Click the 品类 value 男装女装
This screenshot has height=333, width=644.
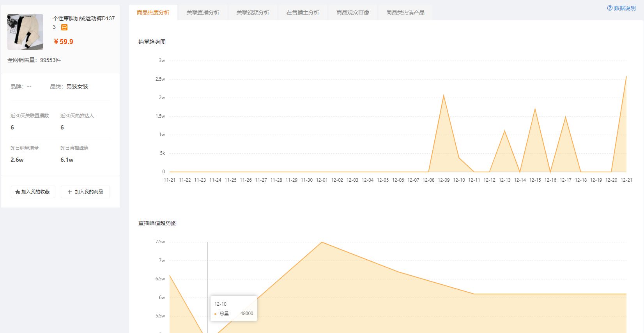pyautogui.click(x=77, y=87)
